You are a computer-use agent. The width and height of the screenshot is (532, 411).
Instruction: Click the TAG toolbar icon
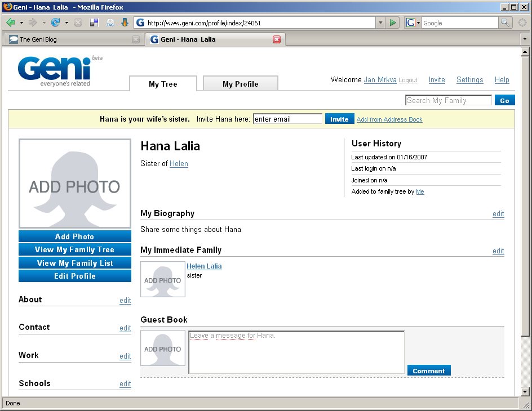click(x=110, y=23)
